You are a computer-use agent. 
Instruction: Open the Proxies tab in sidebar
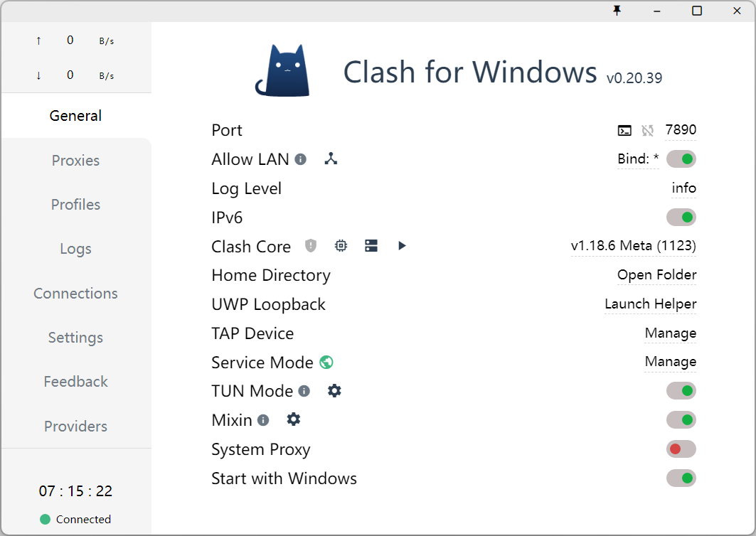75,161
